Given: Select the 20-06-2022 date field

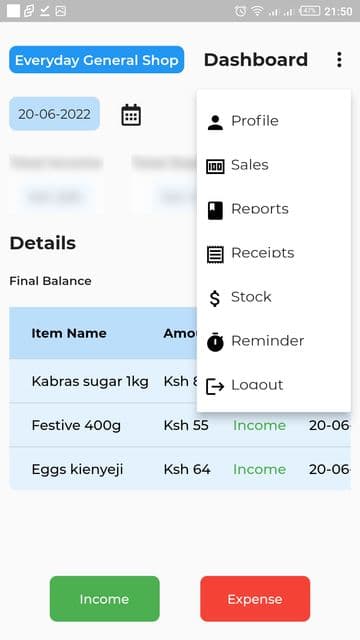Looking at the screenshot, I should point(54,114).
